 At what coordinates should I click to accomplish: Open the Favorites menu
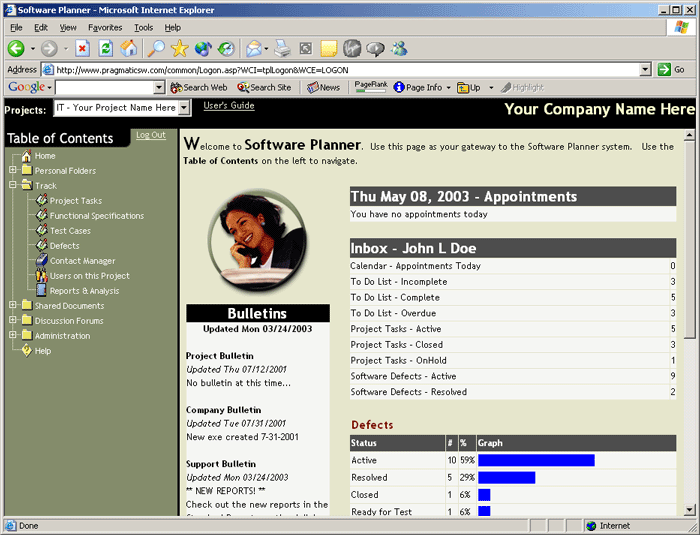pos(105,28)
